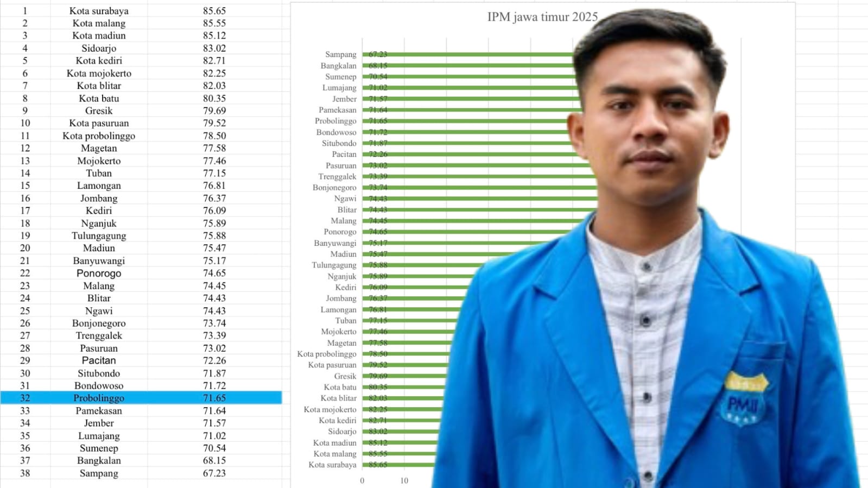The image size is (868, 488).
Task: Select the Bonjonegoro name cell in the table
Action: point(99,323)
